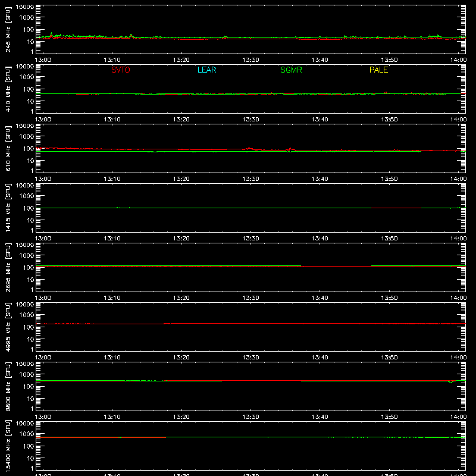Click 13:10 tick under the 410 MHz panel

click(112, 120)
